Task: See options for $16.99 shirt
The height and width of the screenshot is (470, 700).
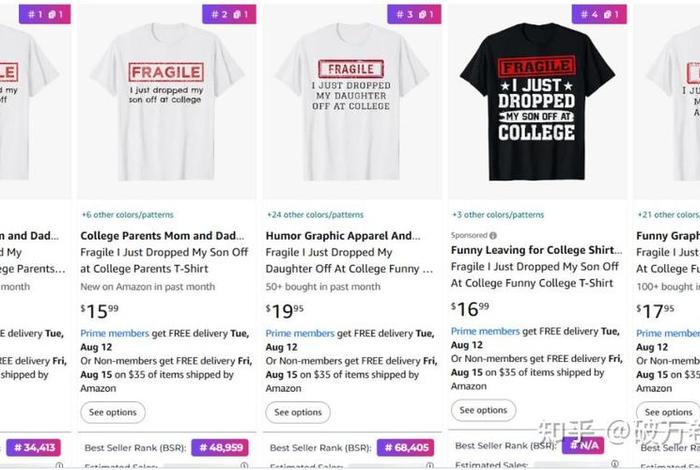Action: (x=483, y=410)
